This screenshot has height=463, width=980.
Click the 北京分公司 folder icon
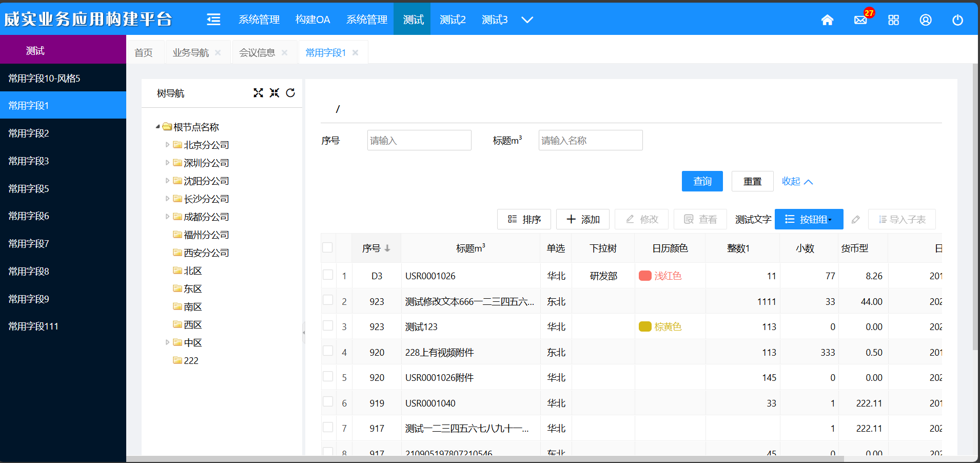tap(178, 145)
